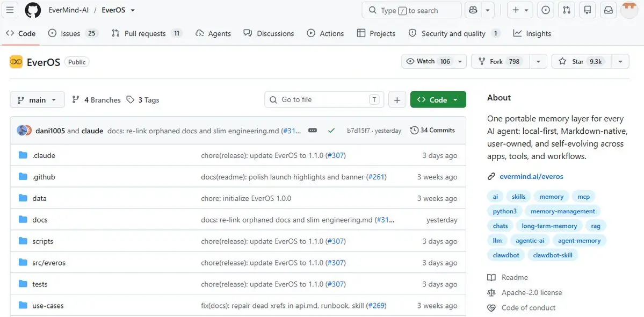Open the user profile avatar menu

coord(629,10)
